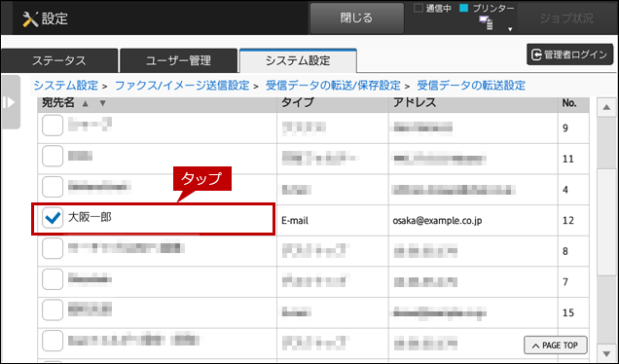The width and height of the screenshot is (619, 364).
Task: Go to システム設定 breadcrumb link
Action: pyautogui.click(x=65, y=86)
